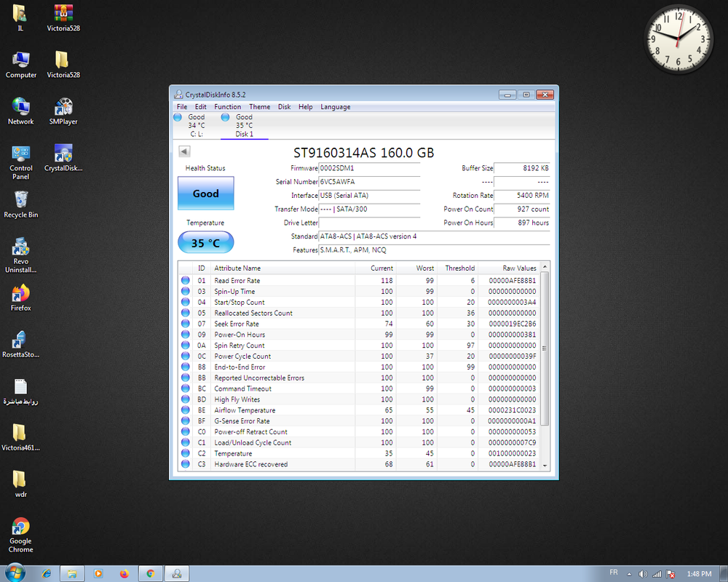This screenshot has width=728, height=582.
Task: Select the C2 Temperature attribute row
Action: (359, 453)
